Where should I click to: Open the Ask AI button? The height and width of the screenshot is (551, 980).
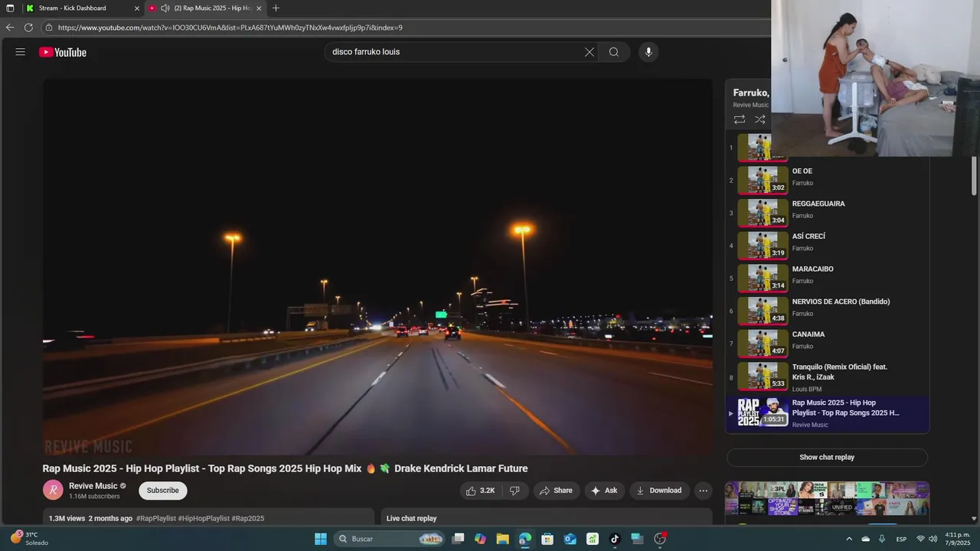(604, 491)
